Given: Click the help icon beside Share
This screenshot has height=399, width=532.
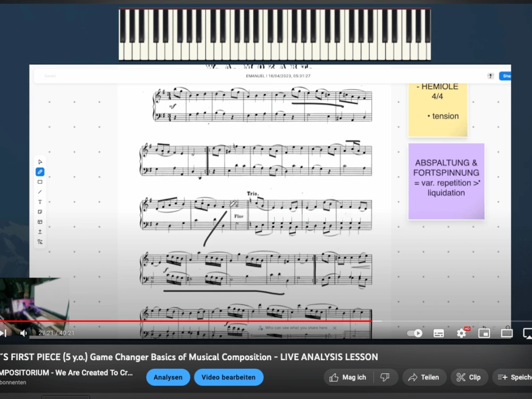Looking at the screenshot, I should pos(491,76).
